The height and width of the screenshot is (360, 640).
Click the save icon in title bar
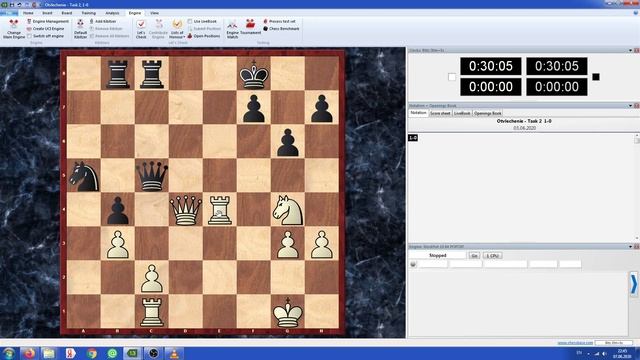point(12,4)
